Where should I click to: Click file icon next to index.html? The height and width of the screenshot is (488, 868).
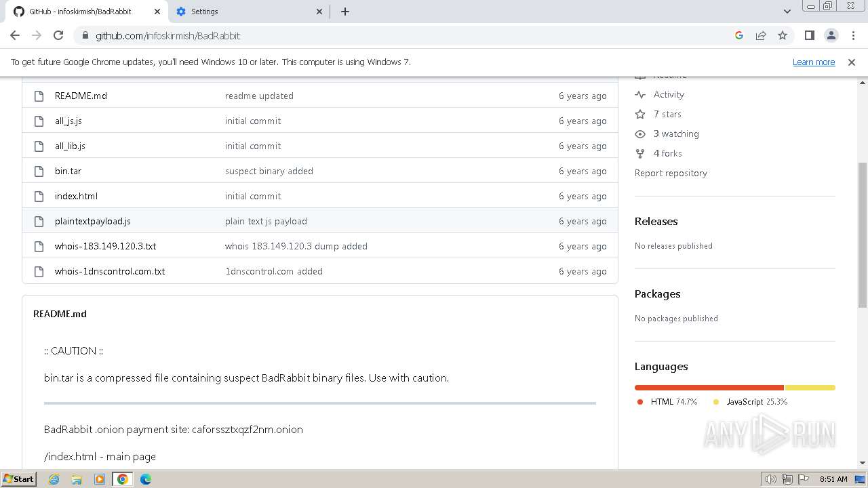point(39,196)
